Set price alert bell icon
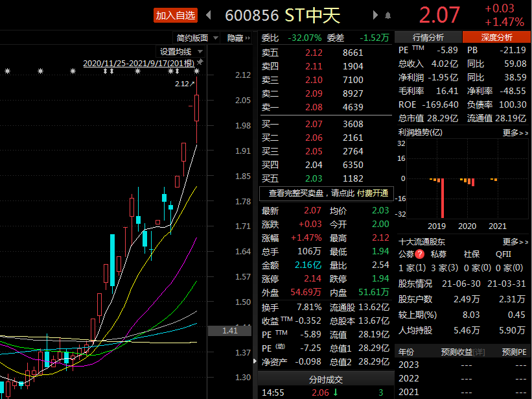532x399 pixels. (x=387, y=16)
